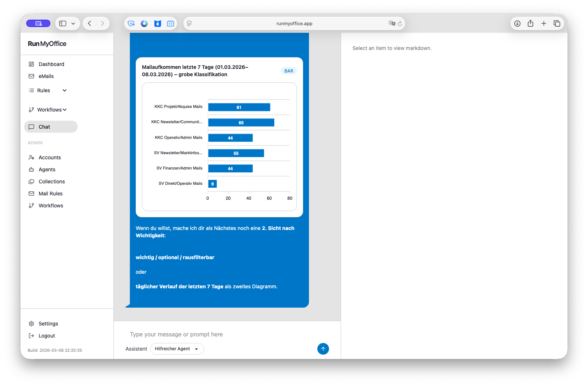Image resolution: width=588 pixels, height=386 pixels.
Task: Click the translate icon in address bar
Action: point(392,24)
